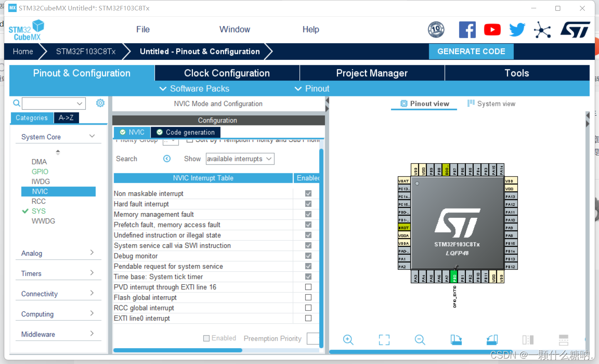Expand the Analog category
Screen dimensions: 599x364
click(x=92, y=253)
